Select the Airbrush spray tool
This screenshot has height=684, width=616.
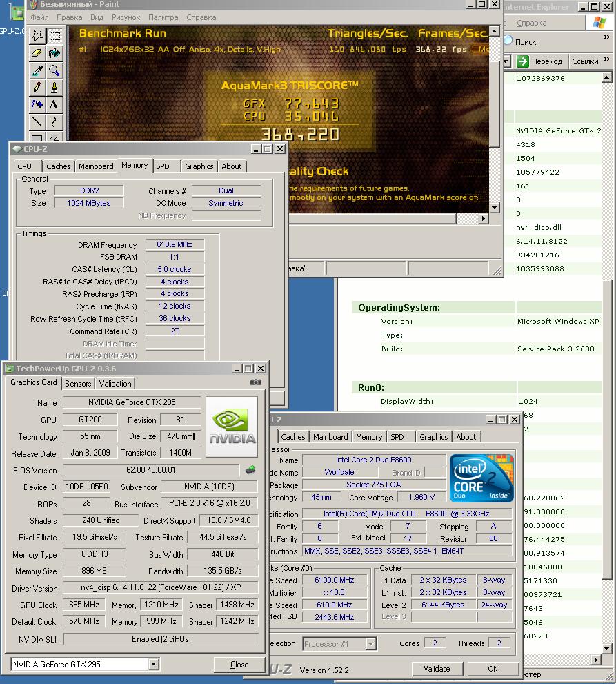pyautogui.click(x=37, y=104)
